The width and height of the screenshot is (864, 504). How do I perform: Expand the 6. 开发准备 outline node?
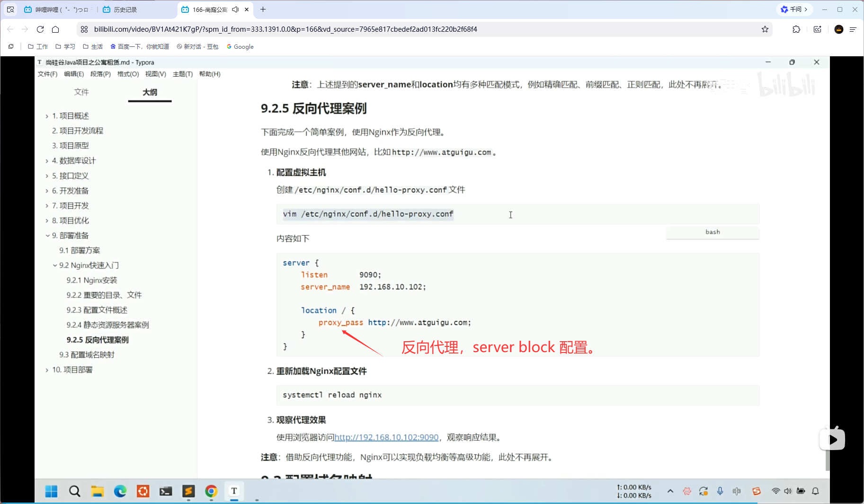[x=47, y=191]
